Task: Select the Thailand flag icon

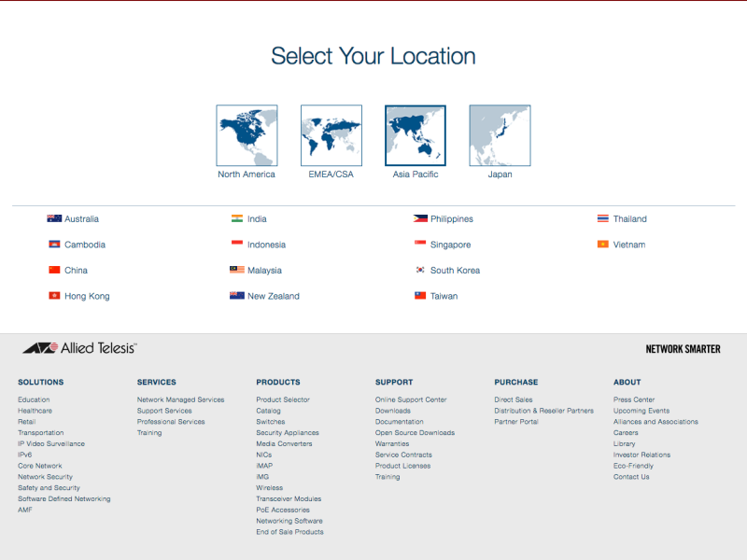Action: pyautogui.click(x=603, y=219)
